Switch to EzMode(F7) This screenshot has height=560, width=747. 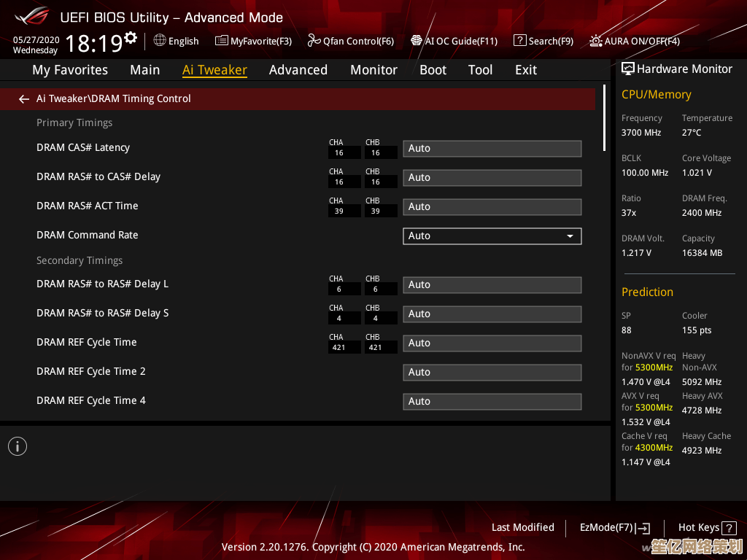pyautogui.click(x=614, y=528)
